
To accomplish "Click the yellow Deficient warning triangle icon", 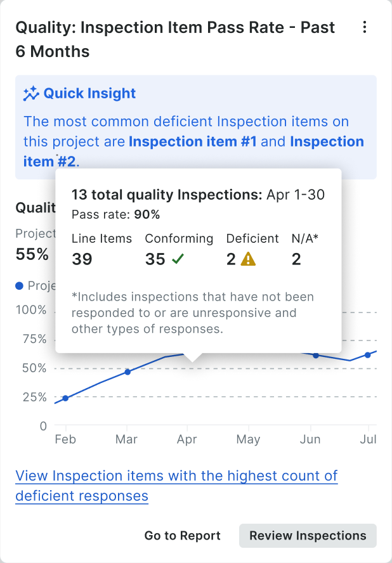I will pos(248,259).
